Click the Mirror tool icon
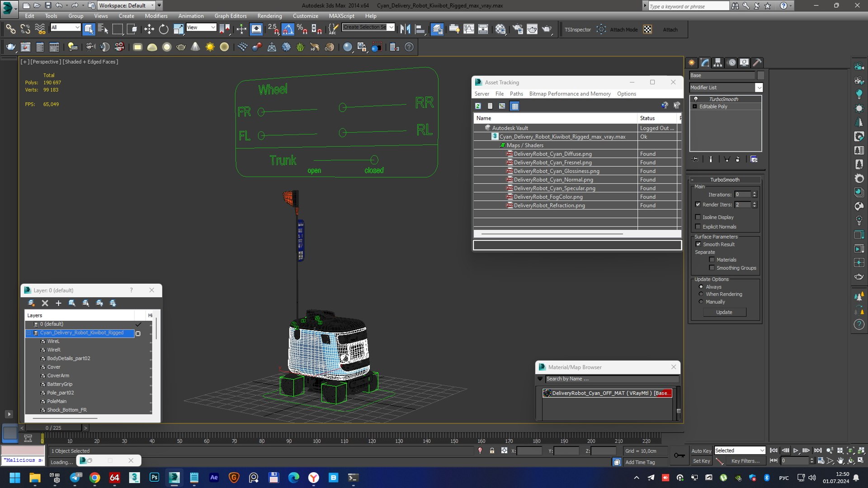This screenshot has height=488, width=868. point(405,29)
